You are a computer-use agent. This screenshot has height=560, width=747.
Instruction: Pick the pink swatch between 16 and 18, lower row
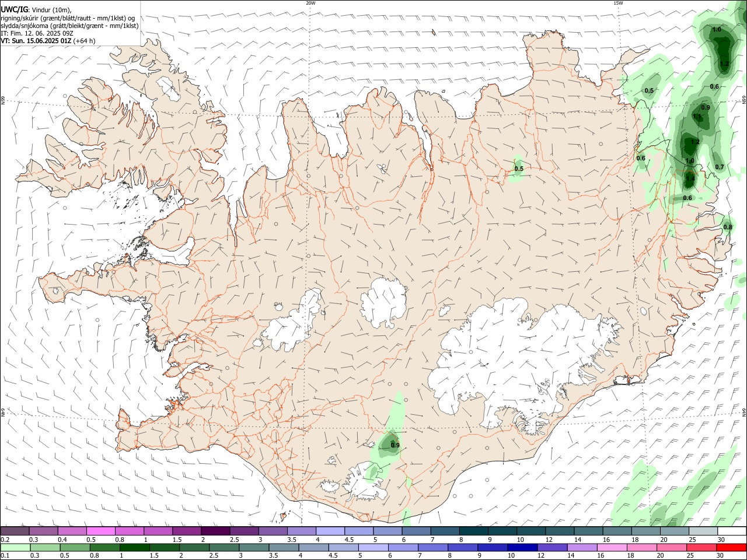coord(611,548)
